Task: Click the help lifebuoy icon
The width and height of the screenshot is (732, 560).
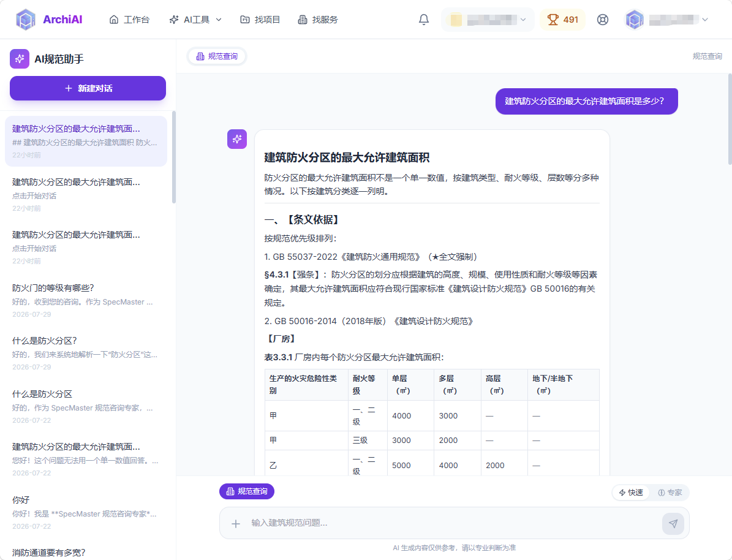Action: tap(603, 20)
